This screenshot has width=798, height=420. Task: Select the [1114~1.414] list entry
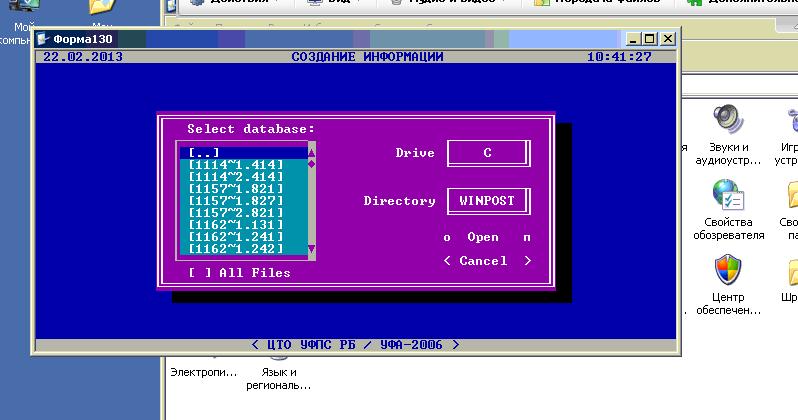pos(244,164)
